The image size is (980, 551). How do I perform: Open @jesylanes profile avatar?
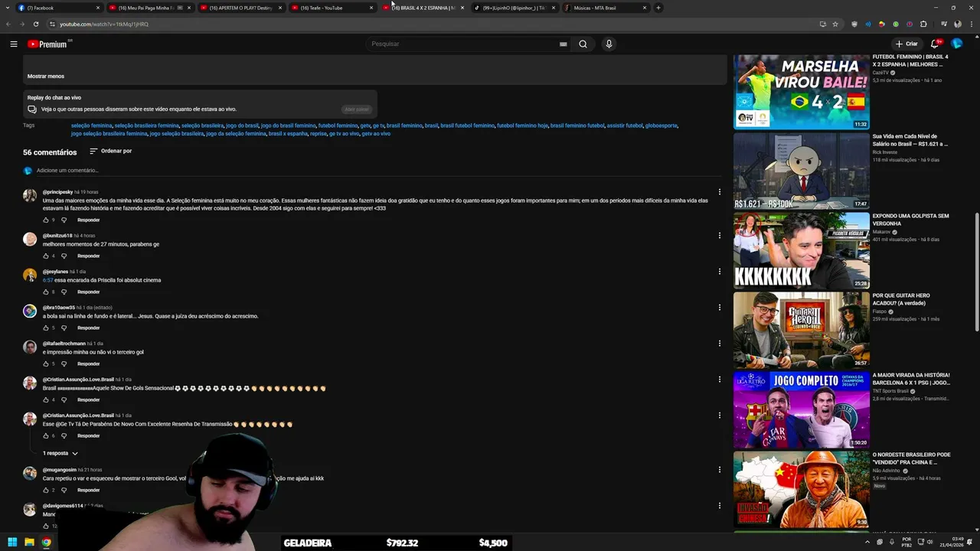pyautogui.click(x=29, y=275)
